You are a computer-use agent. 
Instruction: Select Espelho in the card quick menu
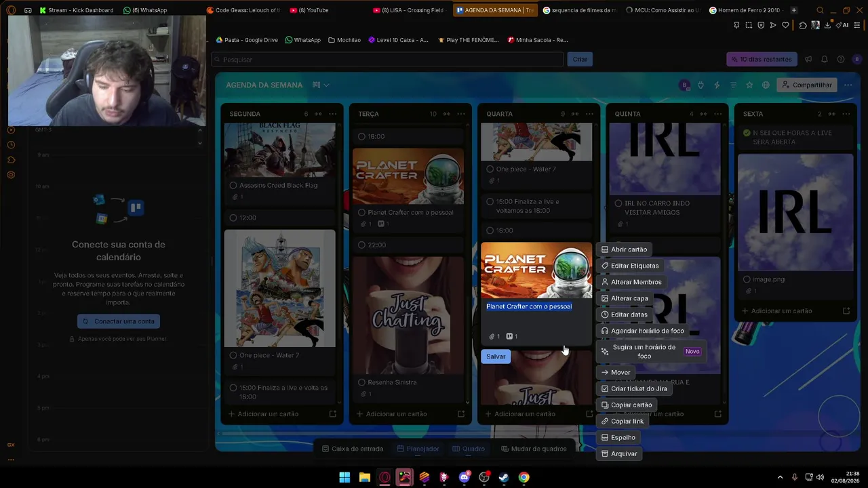[x=618, y=437]
